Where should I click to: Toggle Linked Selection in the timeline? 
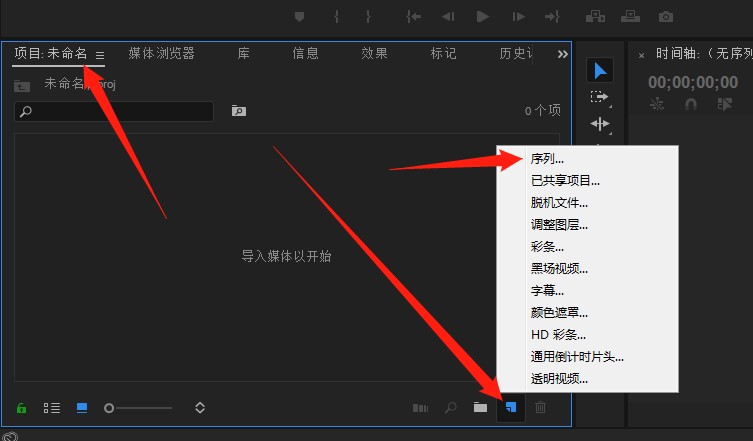coord(725,104)
